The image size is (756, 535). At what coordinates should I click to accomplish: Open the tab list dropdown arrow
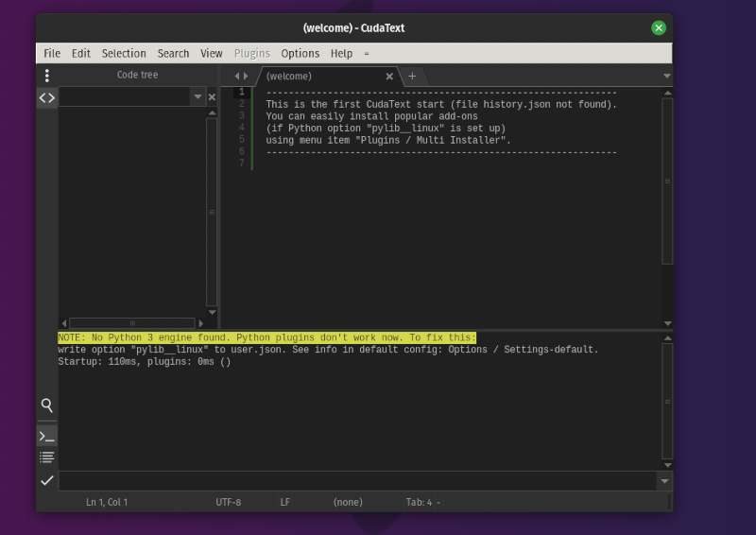667,76
